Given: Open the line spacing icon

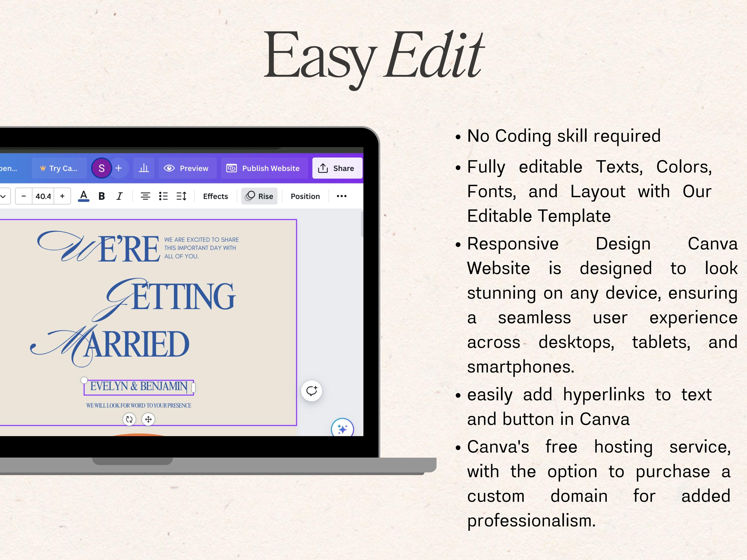Looking at the screenshot, I should (x=181, y=196).
